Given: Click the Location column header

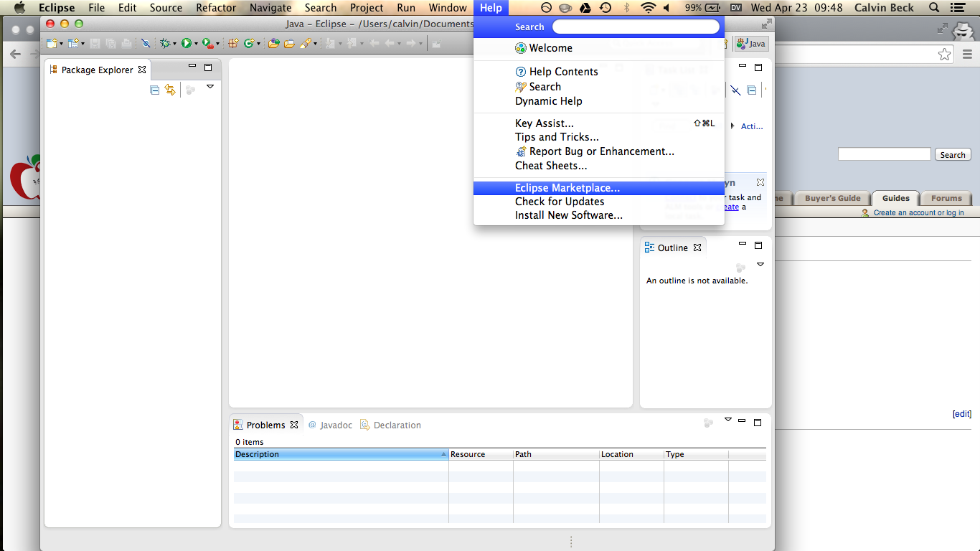Looking at the screenshot, I should [x=631, y=454].
